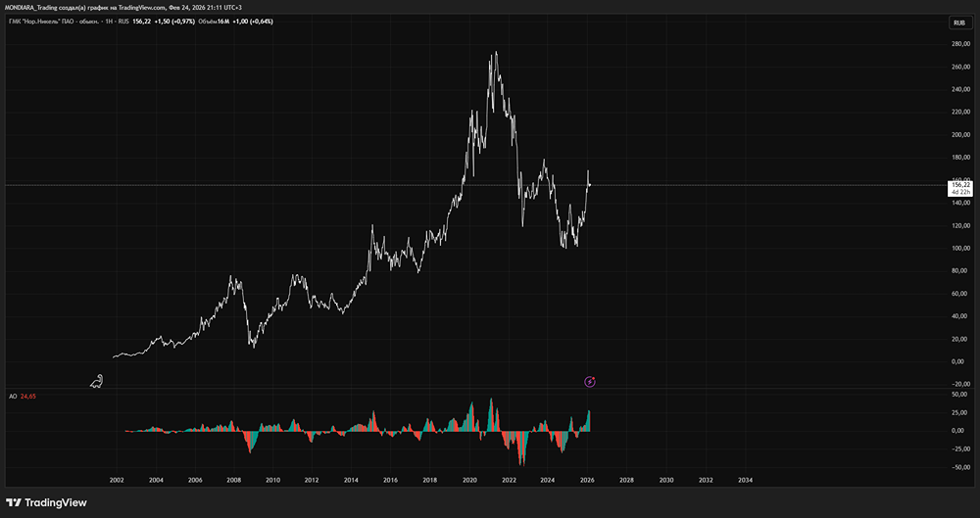The height and width of the screenshot is (518, 980).
Task: Click the 260,00 price axis label
Action: click(961, 67)
